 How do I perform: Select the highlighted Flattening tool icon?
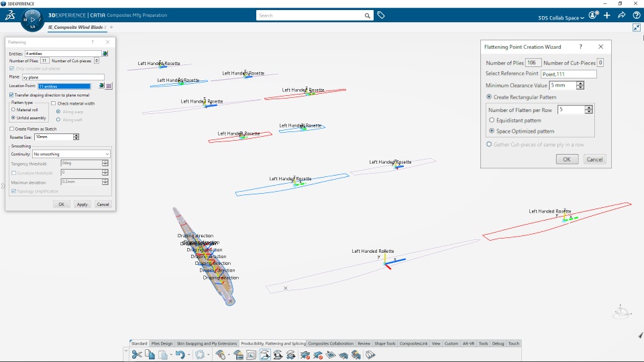(x=266, y=355)
